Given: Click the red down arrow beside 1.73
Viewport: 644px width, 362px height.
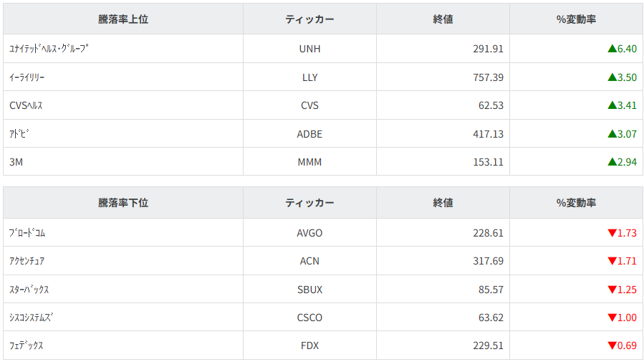Looking at the screenshot, I should pos(612,233).
